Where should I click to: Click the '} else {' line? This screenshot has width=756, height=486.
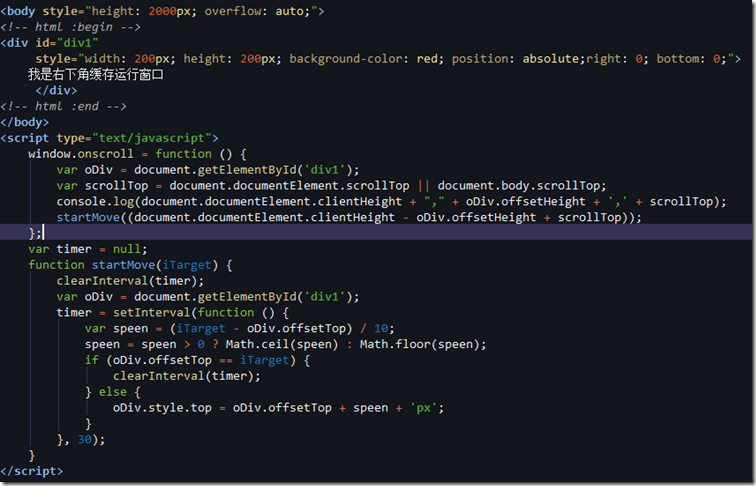pyautogui.click(x=113, y=392)
